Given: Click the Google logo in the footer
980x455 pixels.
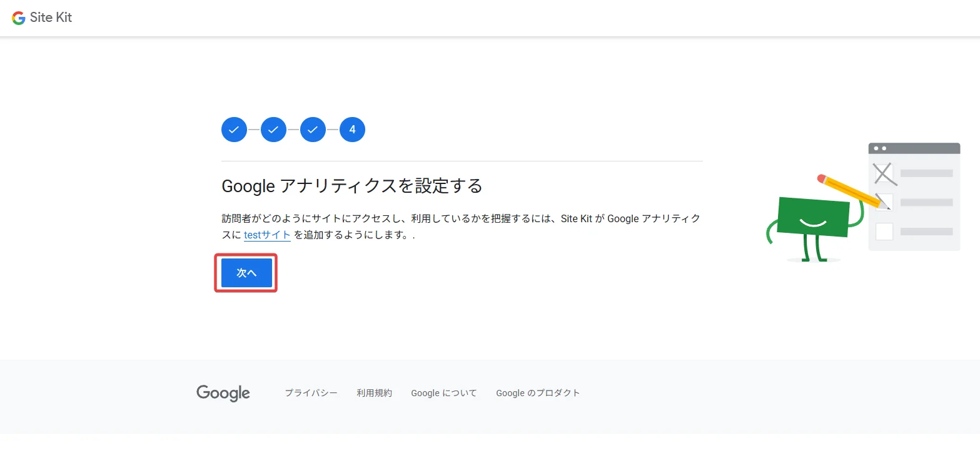Looking at the screenshot, I should point(223,393).
